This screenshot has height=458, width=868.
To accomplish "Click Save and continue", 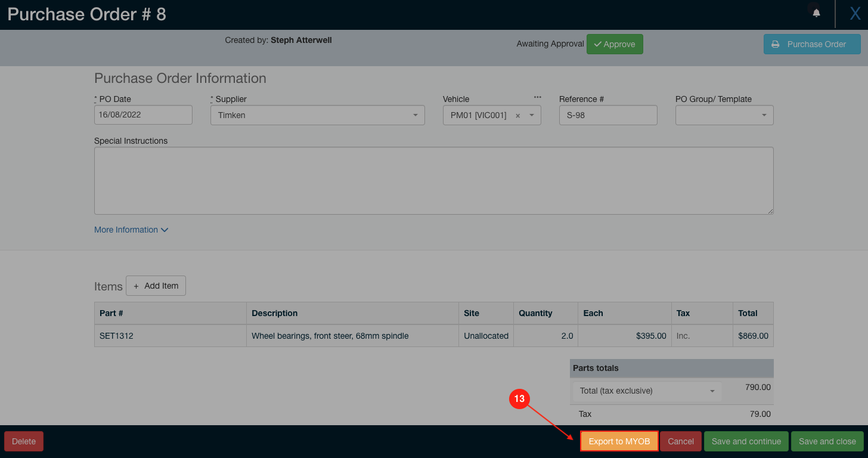I will coord(746,441).
